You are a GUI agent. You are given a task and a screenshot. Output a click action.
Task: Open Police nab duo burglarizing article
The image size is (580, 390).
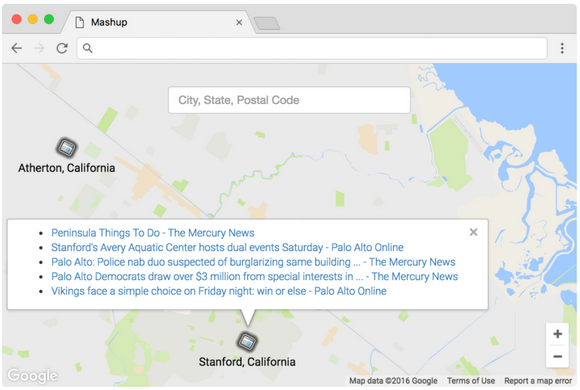click(x=253, y=262)
